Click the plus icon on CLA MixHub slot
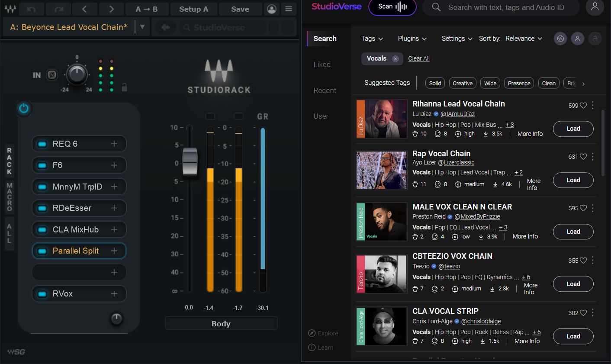The width and height of the screenshot is (611, 364). [x=114, y=229]
